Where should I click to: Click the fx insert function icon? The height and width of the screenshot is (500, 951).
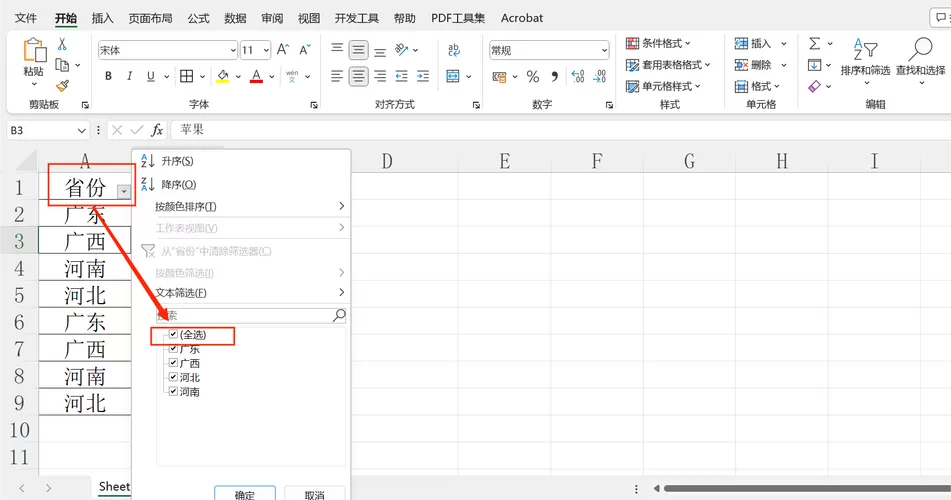[157, 130]
